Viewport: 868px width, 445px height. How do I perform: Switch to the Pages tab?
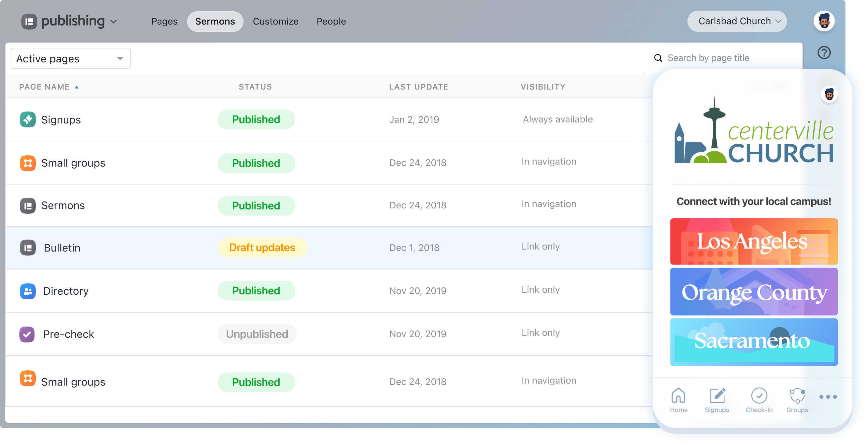pyautogui.click(x=164, y=21)
